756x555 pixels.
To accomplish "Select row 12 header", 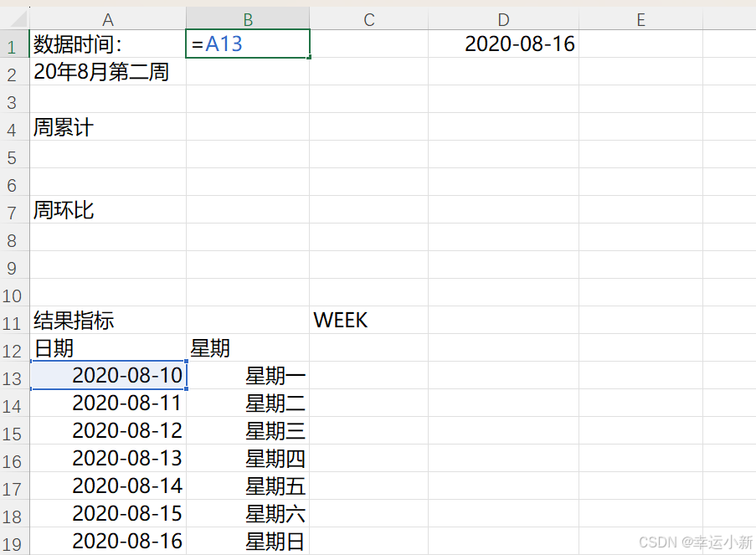I will tap(14, 347).
